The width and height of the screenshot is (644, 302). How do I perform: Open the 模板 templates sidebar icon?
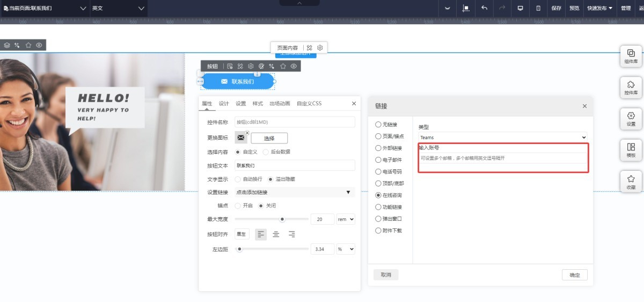(x=631, y=149)
